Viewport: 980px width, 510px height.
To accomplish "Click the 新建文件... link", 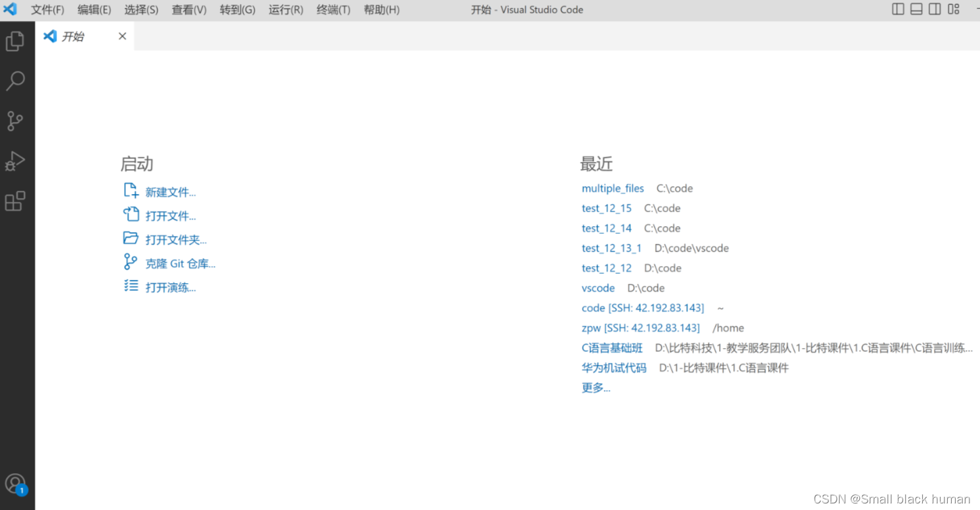I will pyautogui.click(x=171, y=192).
